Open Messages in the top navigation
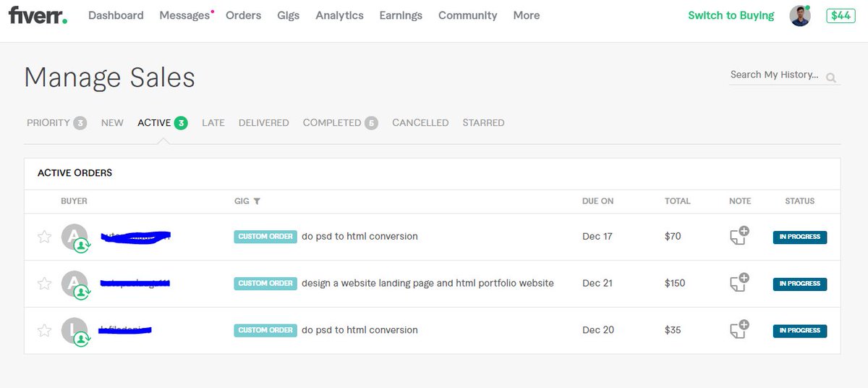 click(x=184, y=15)
